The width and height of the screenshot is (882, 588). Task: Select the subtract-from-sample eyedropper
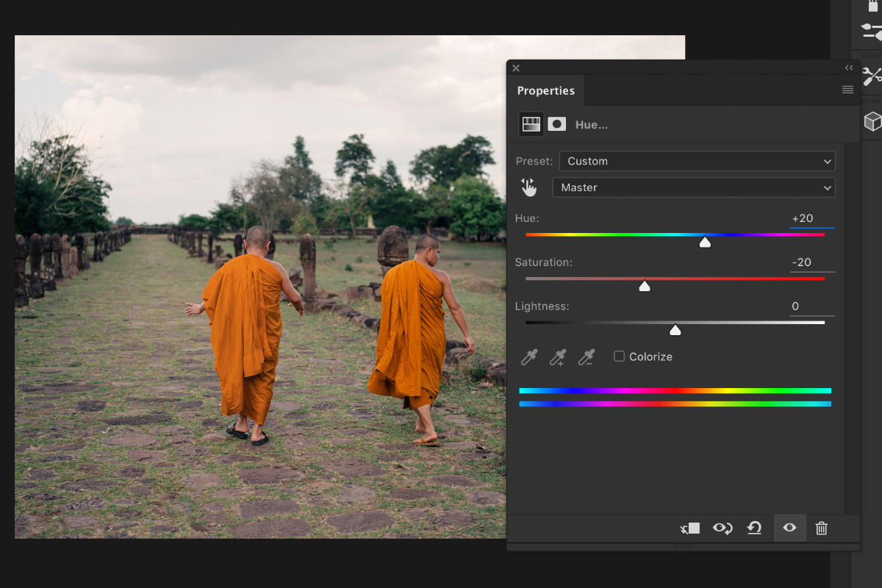point(586,357)
